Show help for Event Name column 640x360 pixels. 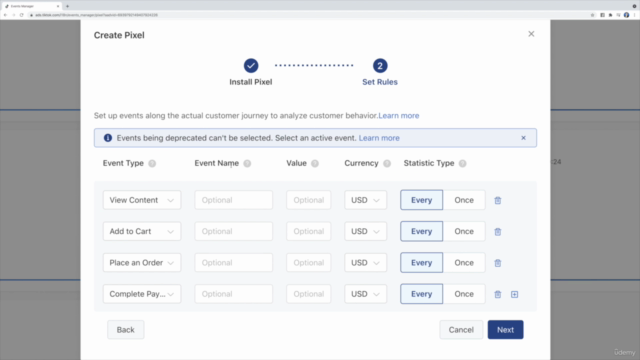pos(247,163)
